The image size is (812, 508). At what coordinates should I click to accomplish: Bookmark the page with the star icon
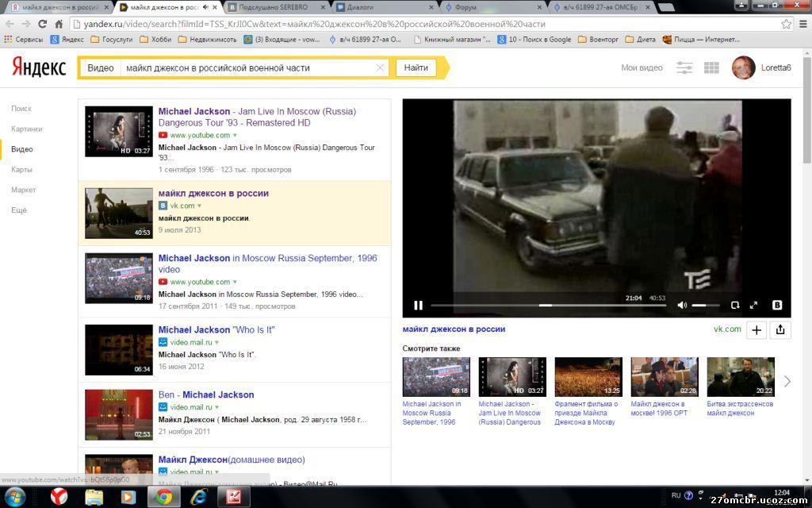coord(786,24)
